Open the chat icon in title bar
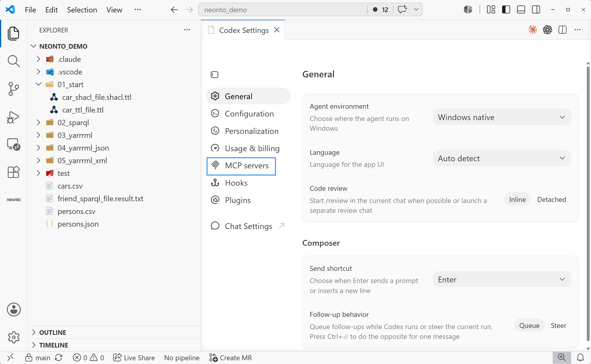The height and width of the screenshot is (364, 591). pos(402,10)
